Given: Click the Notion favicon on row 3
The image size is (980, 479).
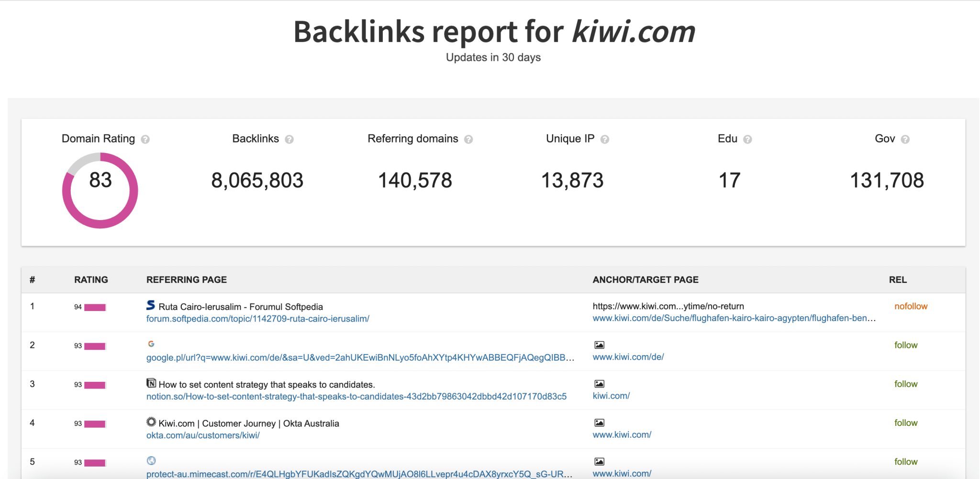Looking at the screenshot, I should (151, 383).
